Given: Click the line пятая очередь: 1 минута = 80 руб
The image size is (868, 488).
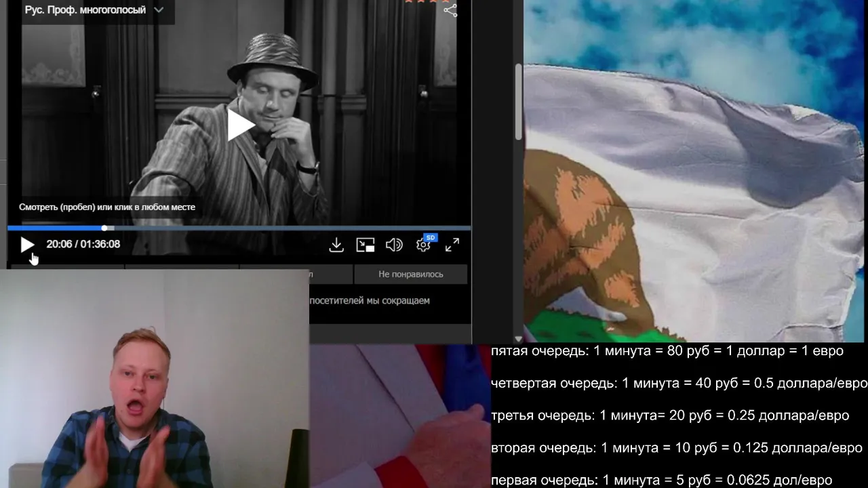Looking at the screenshot, I should click(667, 351).
